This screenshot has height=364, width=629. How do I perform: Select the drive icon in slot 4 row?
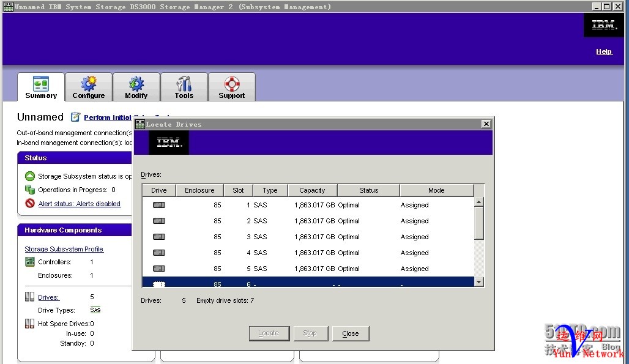[159, 253]
